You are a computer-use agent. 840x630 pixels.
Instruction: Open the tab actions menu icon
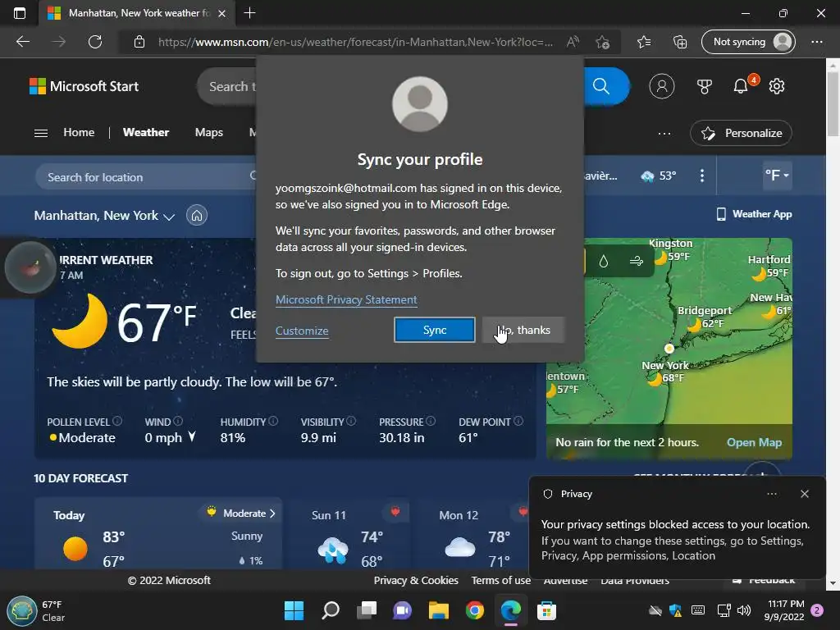[20, 13]
